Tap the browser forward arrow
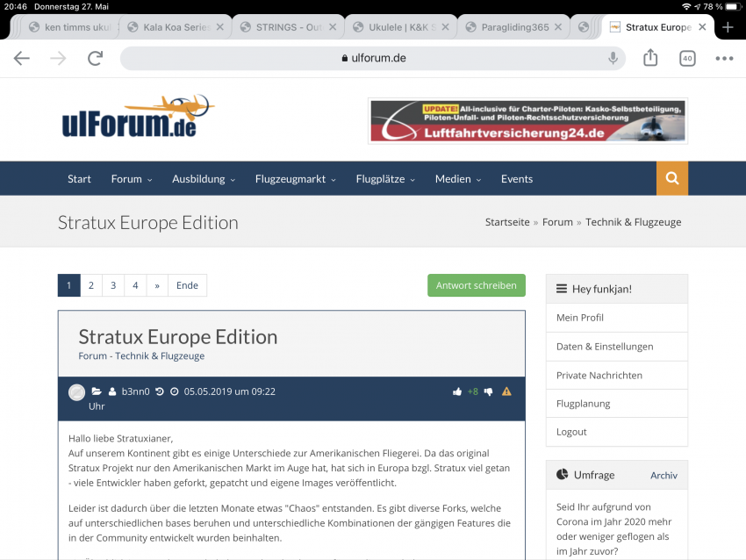 (x=58, y=58)
